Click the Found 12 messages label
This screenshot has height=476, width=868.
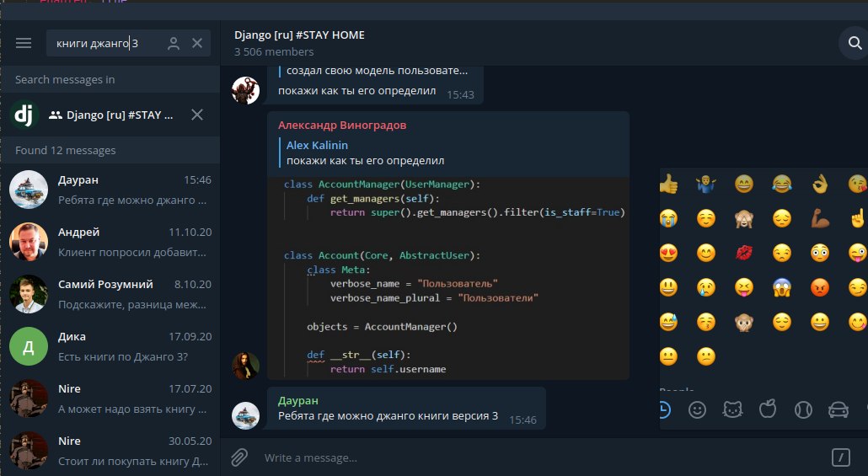pos(66,151)
